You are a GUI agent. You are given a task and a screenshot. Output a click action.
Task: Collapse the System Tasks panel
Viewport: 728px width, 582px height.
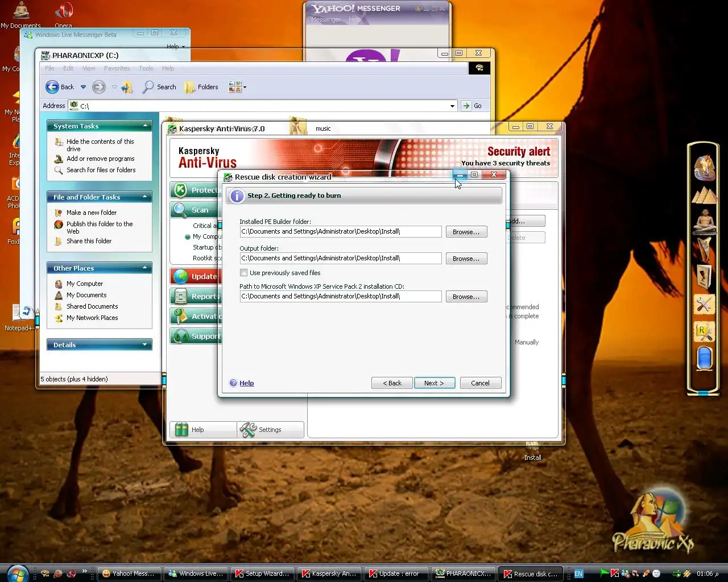(x=145, y=126)
